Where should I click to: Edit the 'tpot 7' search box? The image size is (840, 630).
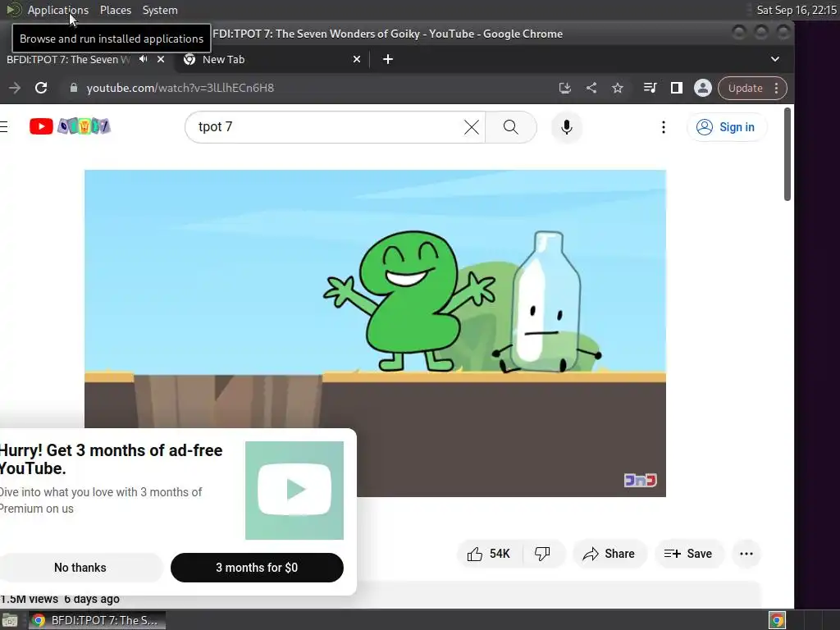(x=326, y=127)
